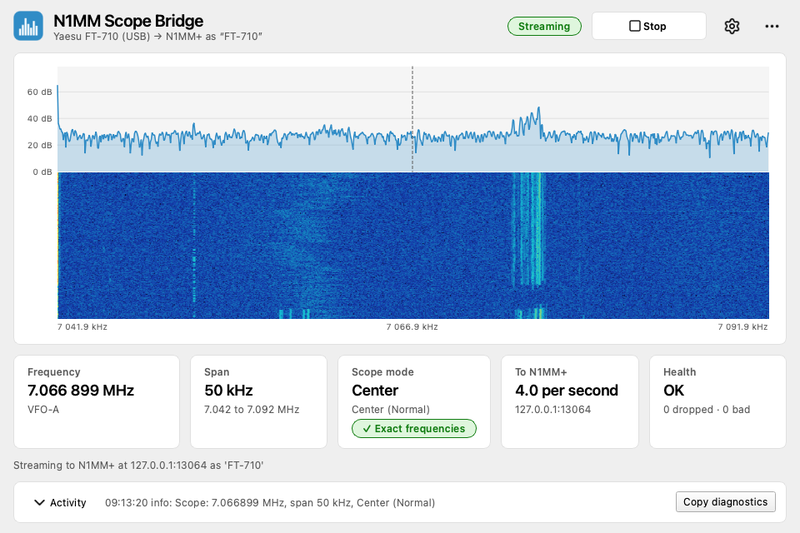Click the address 127.0.0.1:13064 in the To N1MM+ card
This screenshot has height=533, width=800.
point(553,410)
